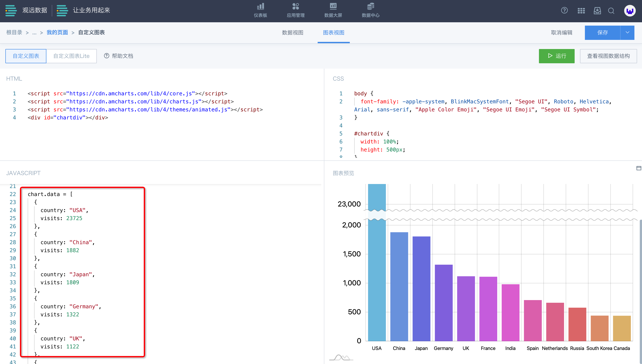Expand the dropdown arrow next to 保存
This screenshot has width=642, height=364.
click(x=627, y=33)
